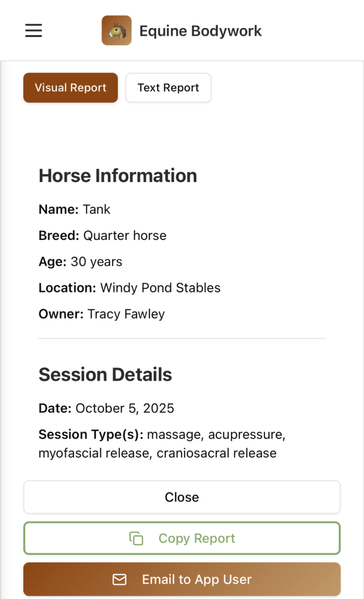
Task: Click the envelope icon on the email button
Action: tap(119, 580)
